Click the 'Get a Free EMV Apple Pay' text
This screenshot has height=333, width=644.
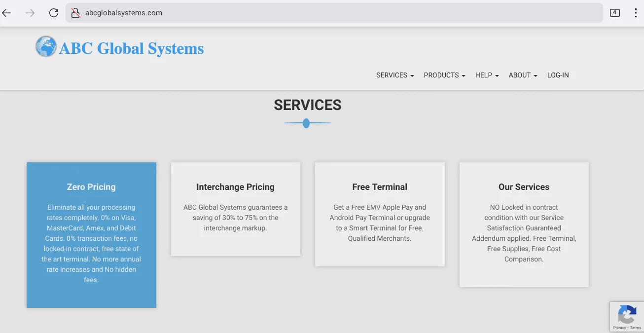click(x=380, y=207)
